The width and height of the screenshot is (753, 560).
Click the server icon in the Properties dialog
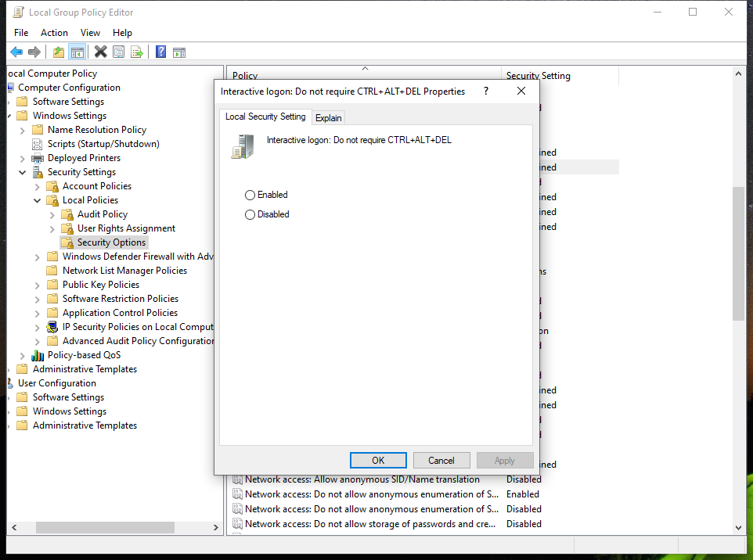coord(243,146)
